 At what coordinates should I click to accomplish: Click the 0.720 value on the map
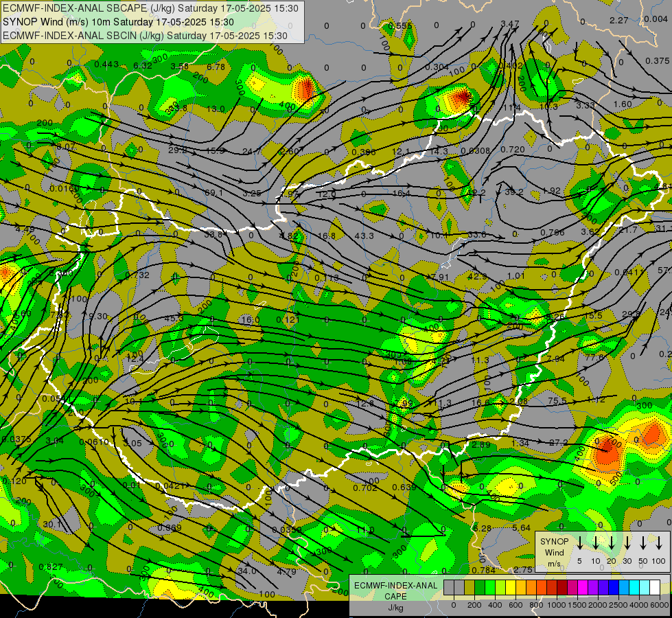[513, 149]
